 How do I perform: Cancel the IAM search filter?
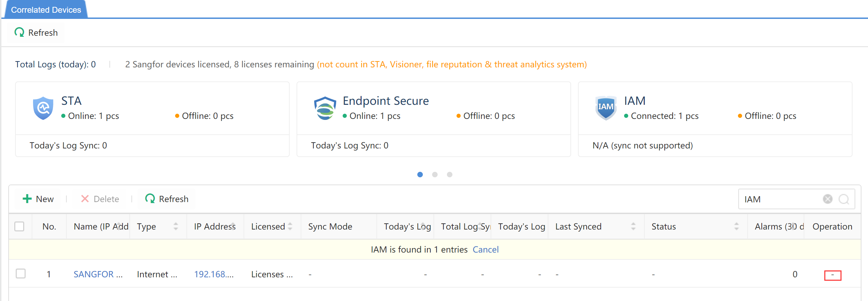pos(485,249)
